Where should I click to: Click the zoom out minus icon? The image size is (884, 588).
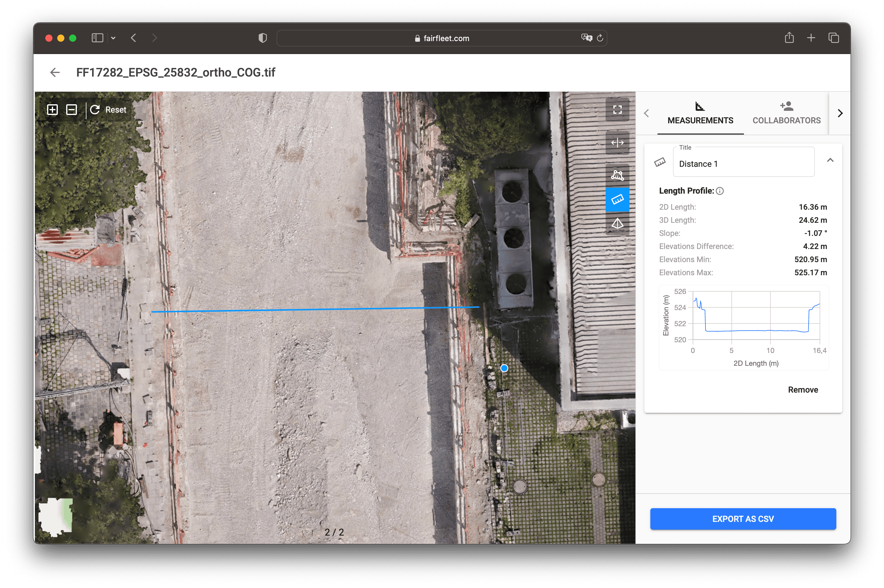[71, 110]
